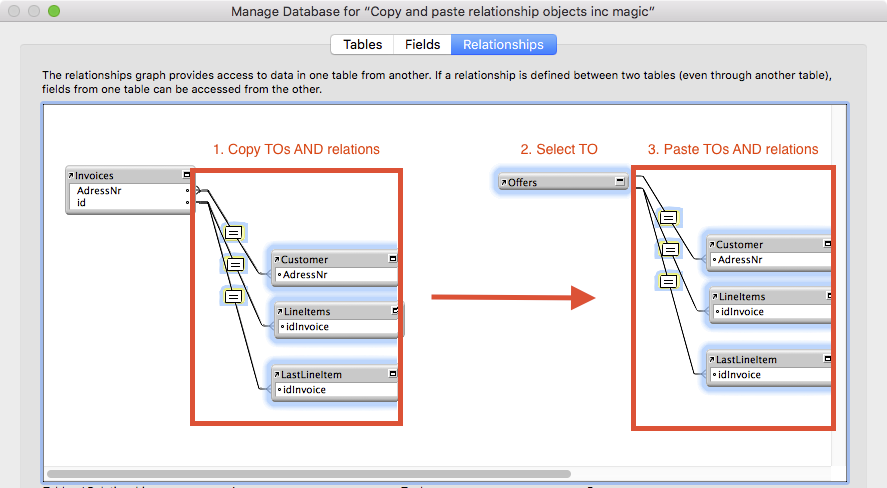Click middle equals operator box linked to Offers
Viewport: 887px width, 488px height.
point(668,249)
